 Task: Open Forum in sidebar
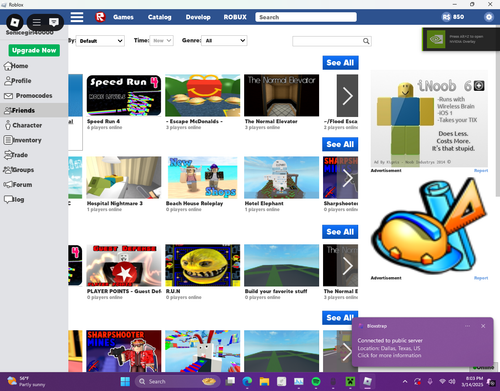(x=18, y=184)
